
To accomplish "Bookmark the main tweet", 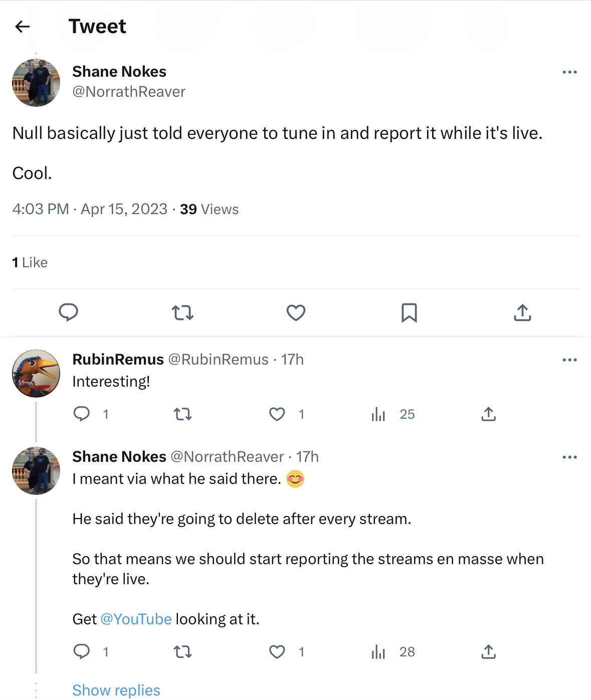I will coord(409,313).
